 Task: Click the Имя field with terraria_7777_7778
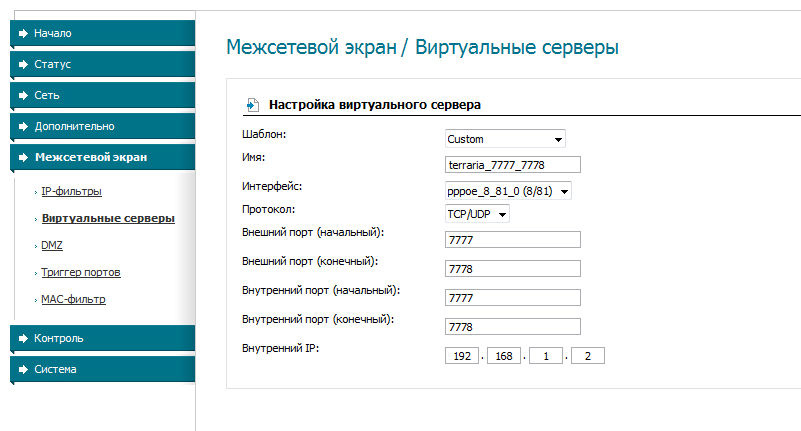click(513, 165)
